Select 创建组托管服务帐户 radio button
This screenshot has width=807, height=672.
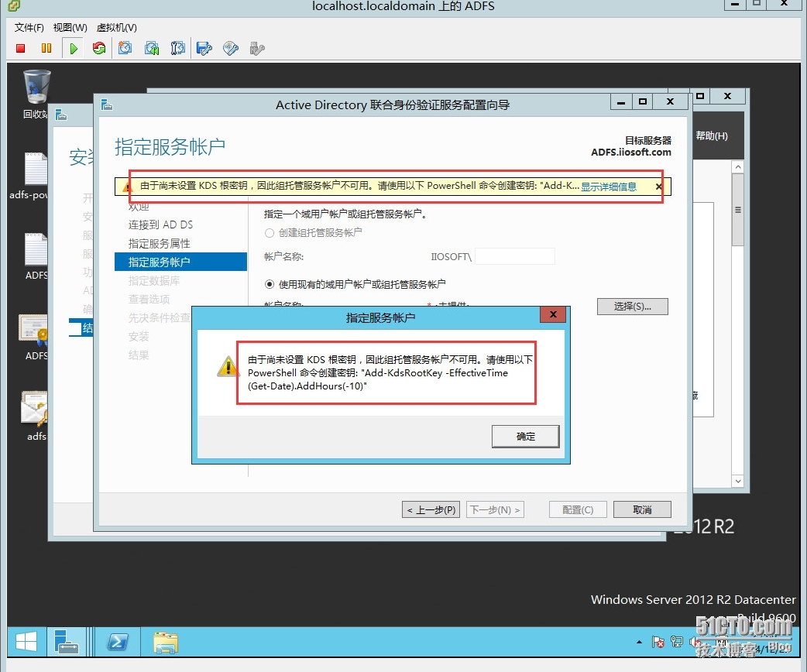[270, 233]
